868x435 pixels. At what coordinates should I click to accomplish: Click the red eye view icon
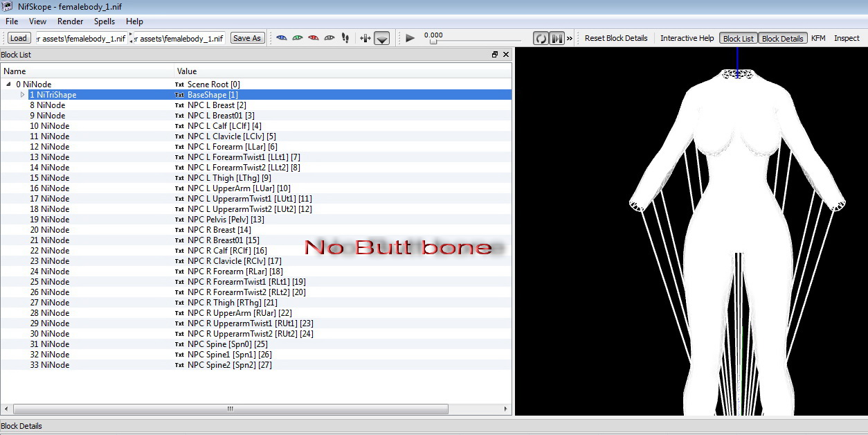pyautogui.click(x=313, y=38)
